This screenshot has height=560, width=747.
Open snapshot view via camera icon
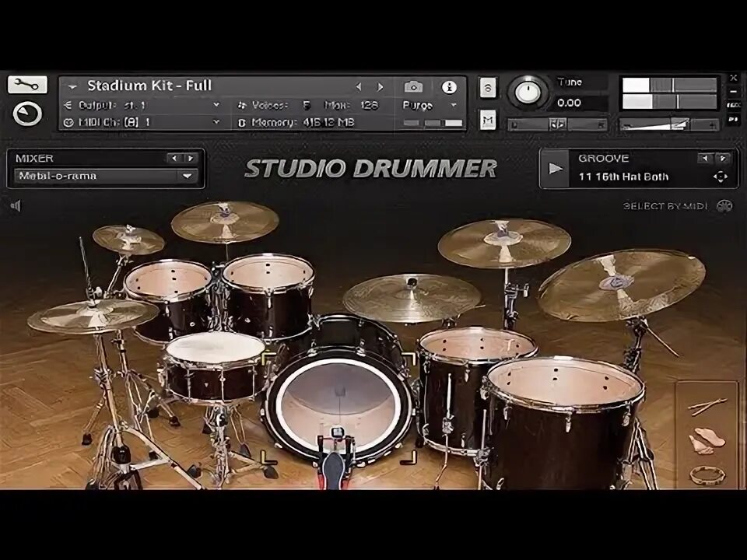[x=413, y=86]
